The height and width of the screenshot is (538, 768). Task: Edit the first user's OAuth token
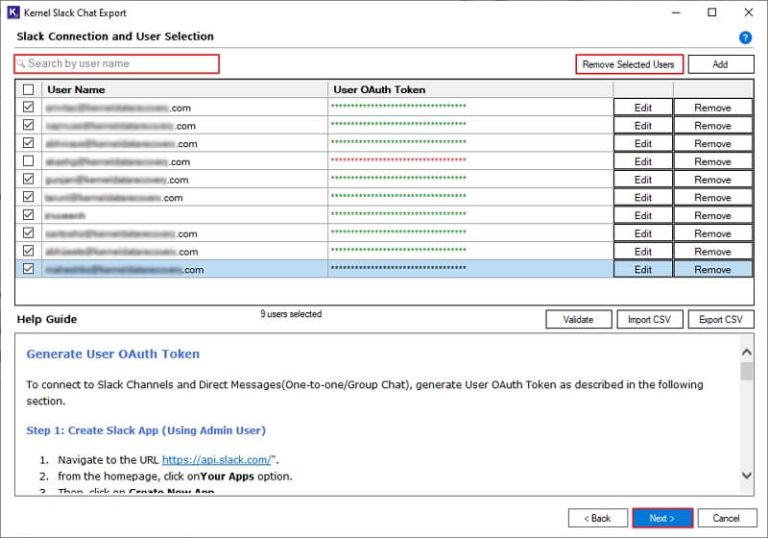pyautogui.click(x=642, y=108)
